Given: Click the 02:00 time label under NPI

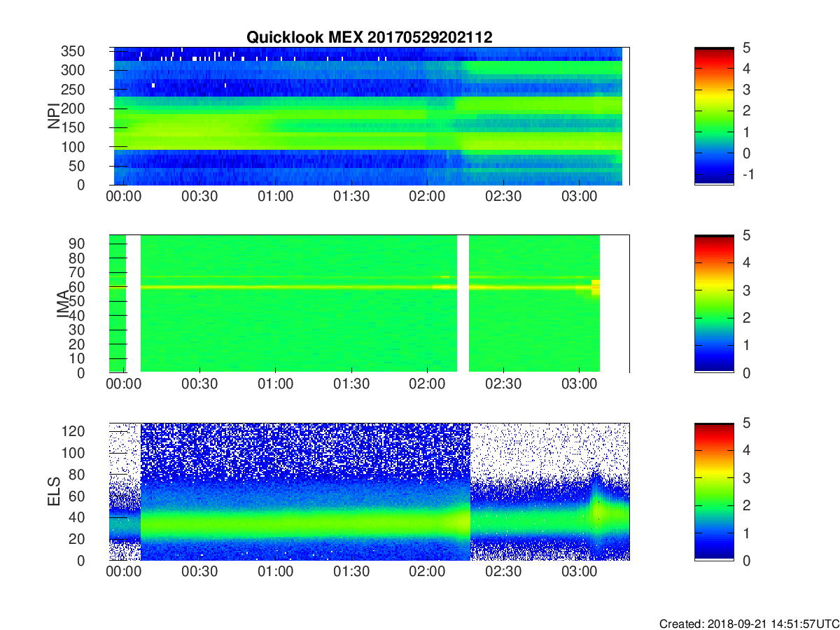Looking at the screenshot, I should [x=428, y=197].
